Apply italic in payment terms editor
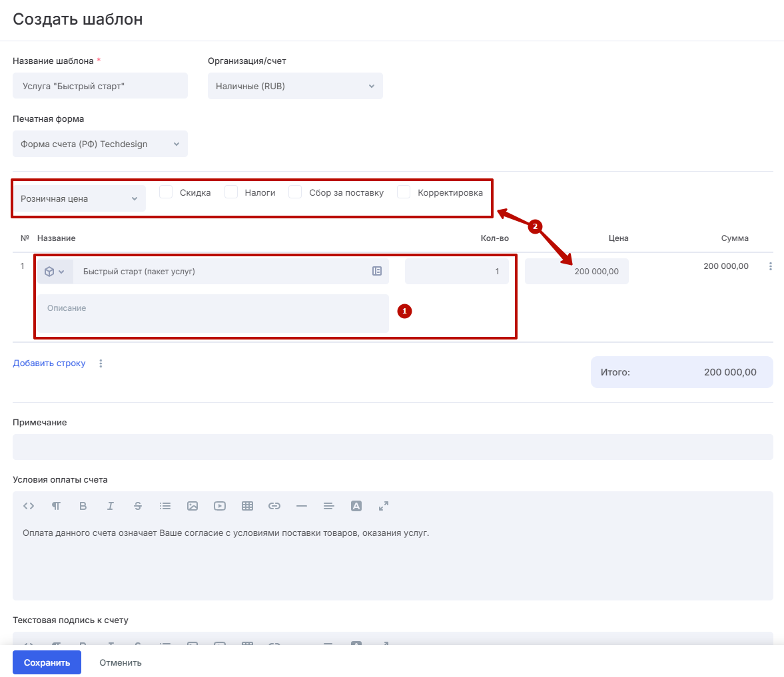Viewport: 784px width, 677px height. [111, 506]
